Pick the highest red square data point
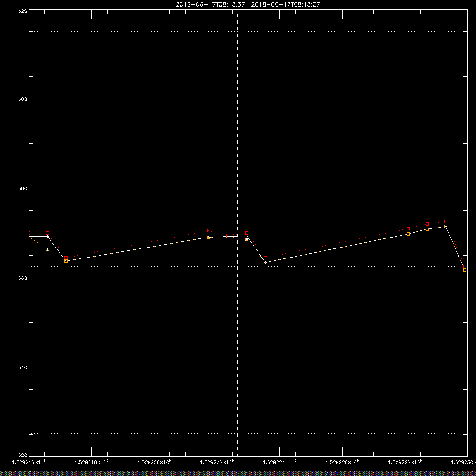This screenshot has width=476, height=476. click(x=446, y=222)
